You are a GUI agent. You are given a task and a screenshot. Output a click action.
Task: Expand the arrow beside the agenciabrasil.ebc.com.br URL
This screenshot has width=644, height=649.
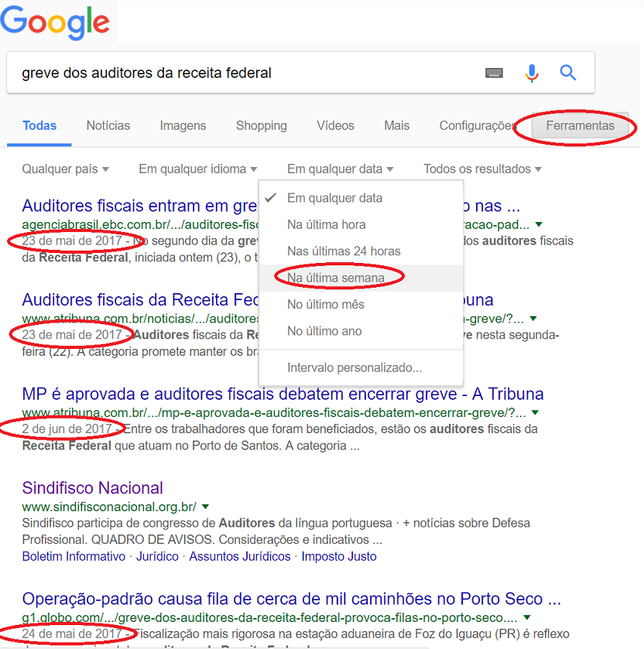(x=539, y=225)
